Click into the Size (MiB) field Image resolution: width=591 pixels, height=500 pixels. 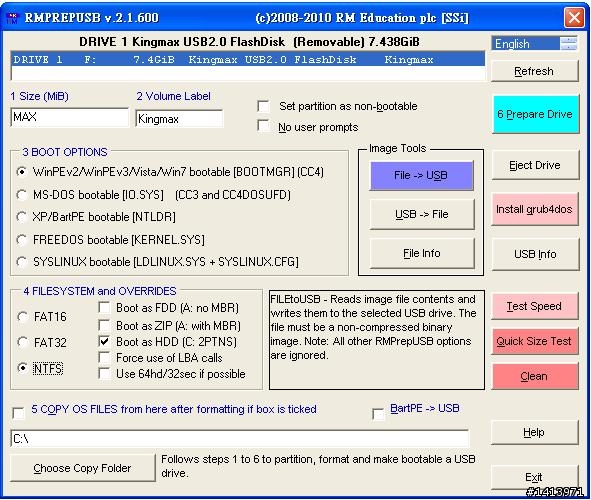[69, 117]
